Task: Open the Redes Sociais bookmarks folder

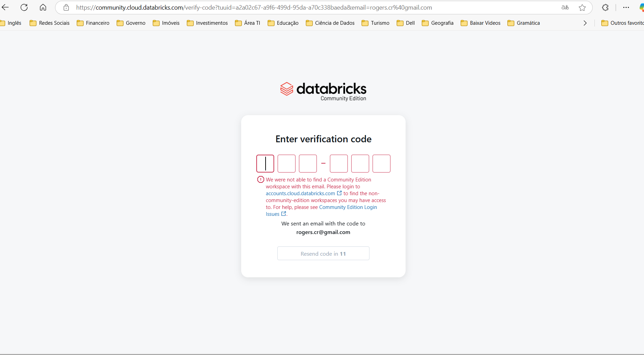Action: (50, 23)
